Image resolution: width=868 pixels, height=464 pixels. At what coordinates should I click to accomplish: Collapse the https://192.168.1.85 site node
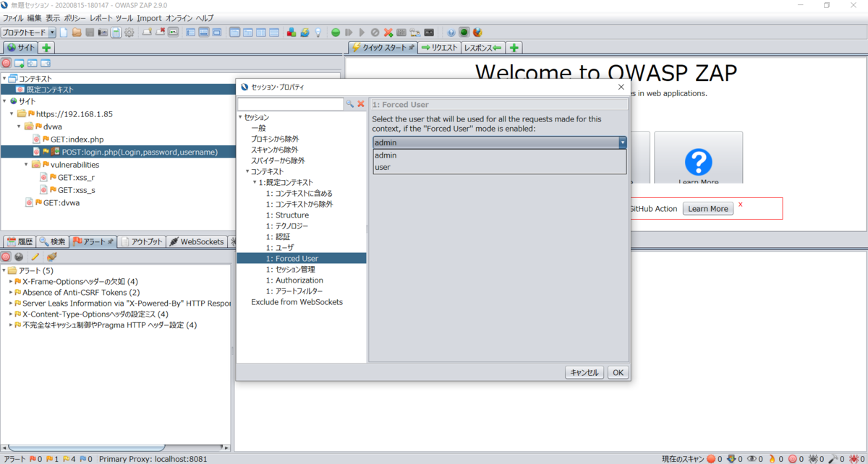coord(12,114)
